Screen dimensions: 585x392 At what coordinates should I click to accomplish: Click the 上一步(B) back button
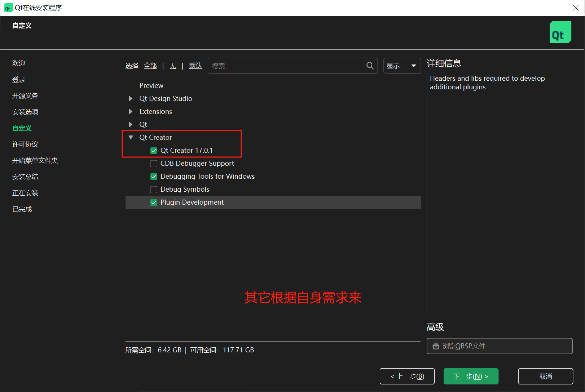(x=407, y=376)
